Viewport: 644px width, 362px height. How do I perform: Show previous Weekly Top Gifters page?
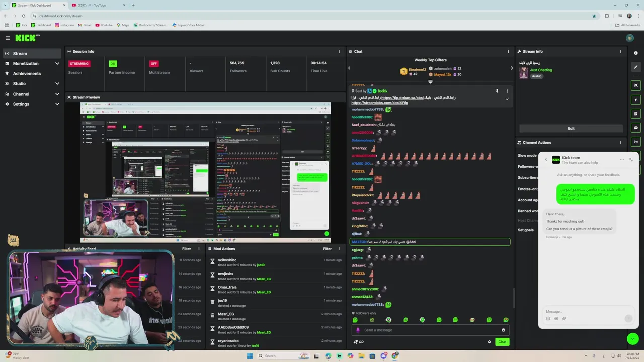(349, 68)
